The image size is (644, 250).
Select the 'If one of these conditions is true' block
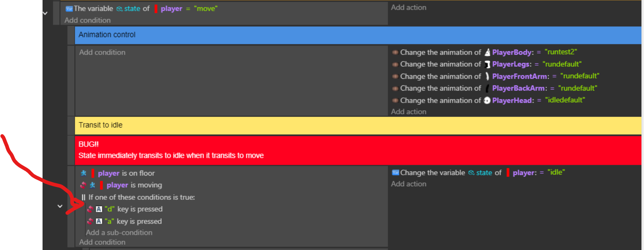click(141, 197)
